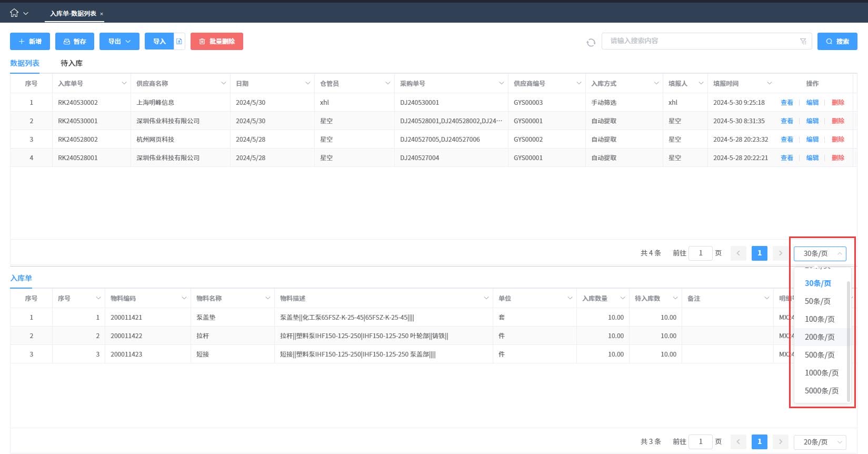
Task: Open the lower 20条/页 page size selector
Action: pyautogui.click(x=820, y=442)
